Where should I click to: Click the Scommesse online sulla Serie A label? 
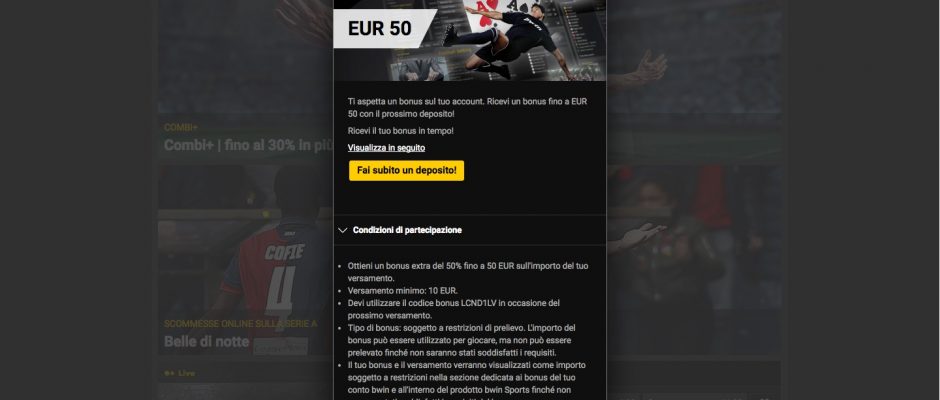pos(240,324)
